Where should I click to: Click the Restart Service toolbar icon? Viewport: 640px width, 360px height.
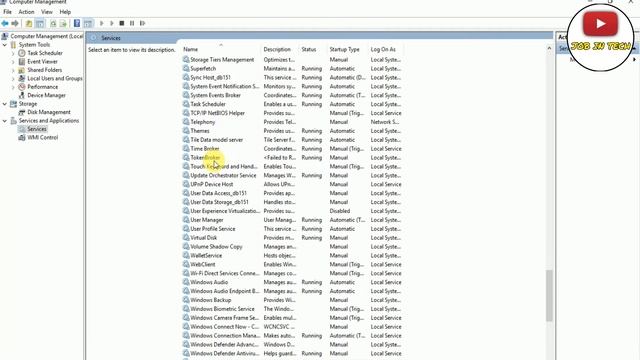pos(142,23)
